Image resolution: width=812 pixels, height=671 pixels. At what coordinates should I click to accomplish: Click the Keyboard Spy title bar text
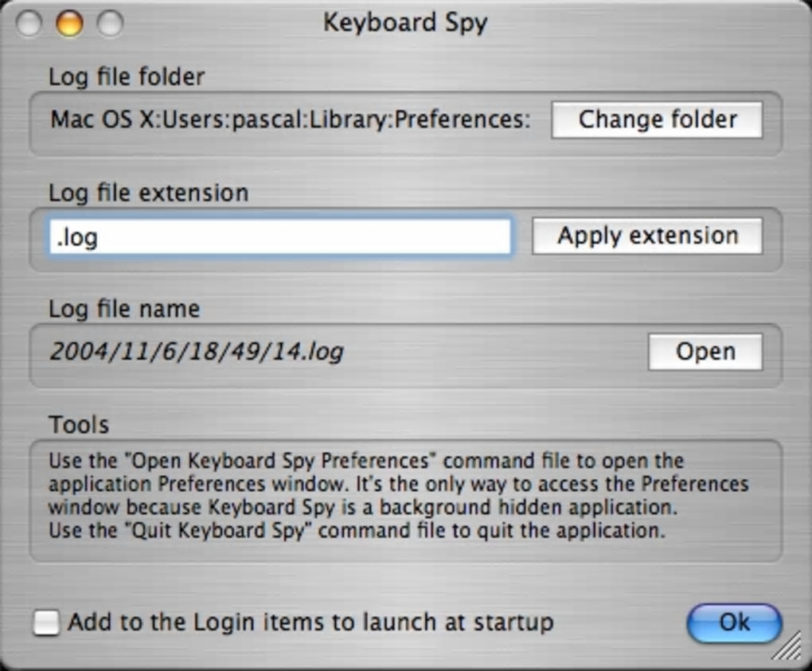coord(404,22)
